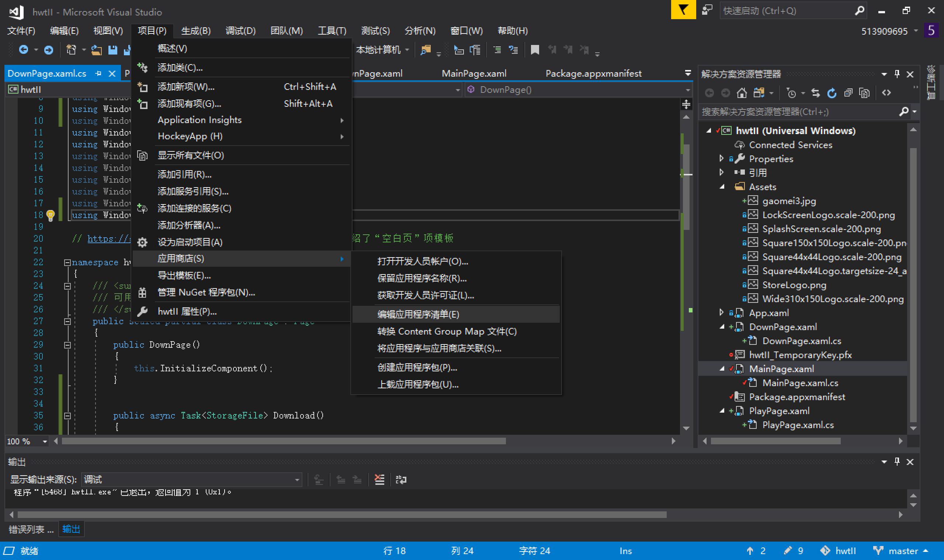Select 管理 NuGet 程序包(N)... menu item
The height and width of the screenshot is (560, 944).
click(x=242, y=293)
